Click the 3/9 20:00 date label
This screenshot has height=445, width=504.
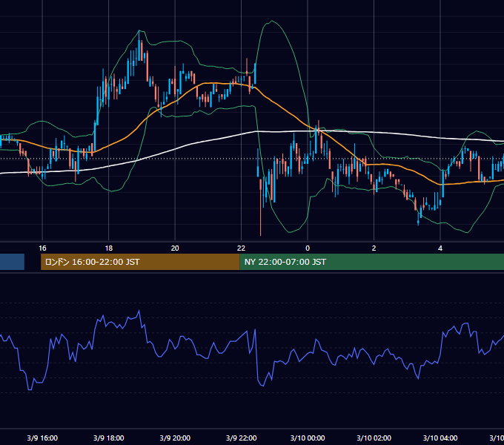[x=175, y=438]
